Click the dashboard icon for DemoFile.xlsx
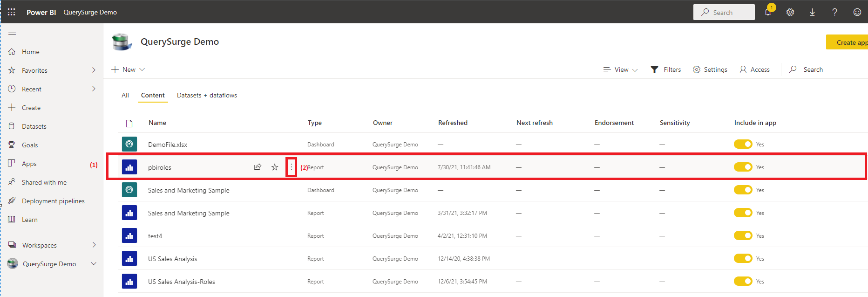The image size is (868, 297). [129, 144]
